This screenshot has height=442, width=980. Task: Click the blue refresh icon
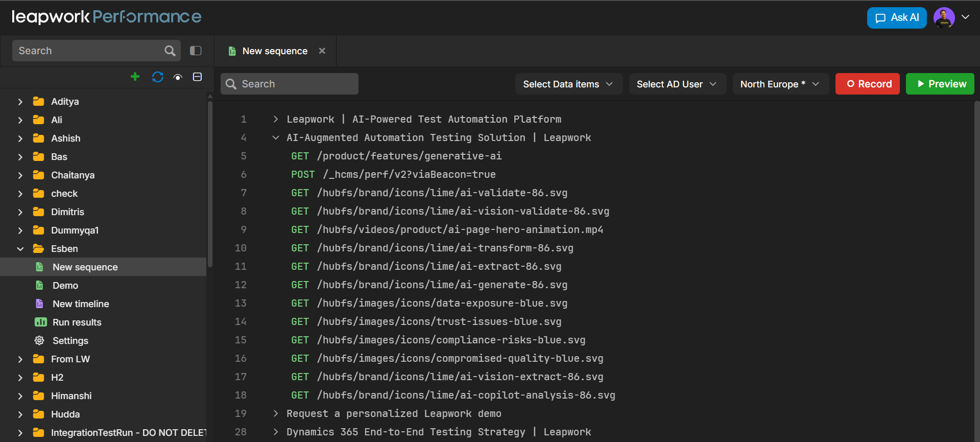tap(157, 77)
